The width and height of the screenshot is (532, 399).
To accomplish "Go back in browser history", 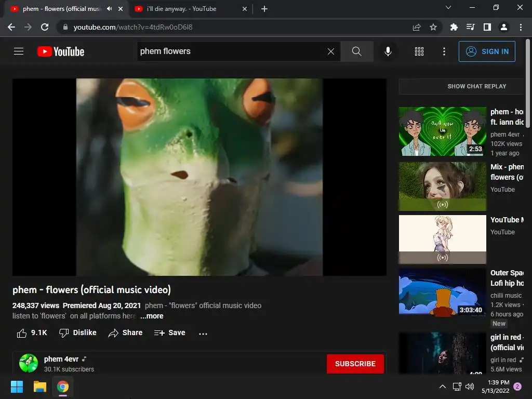I will pos(11,27).
